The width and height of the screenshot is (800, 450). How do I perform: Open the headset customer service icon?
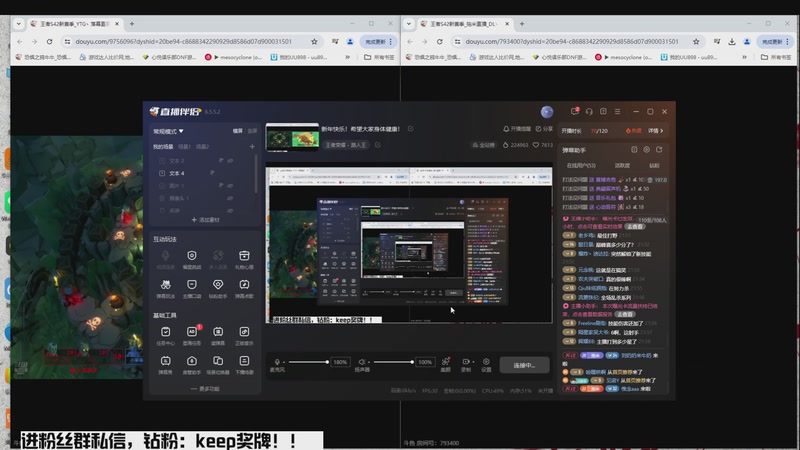pos(589,111)
